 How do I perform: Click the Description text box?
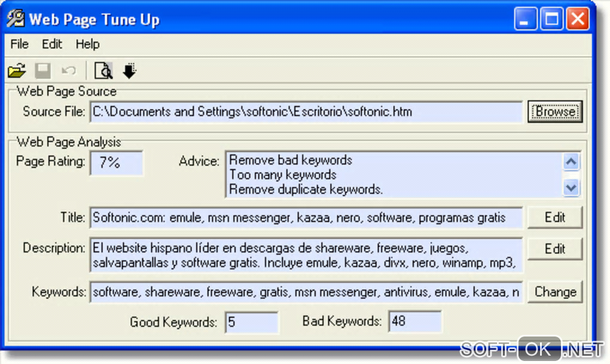point(306,255)
